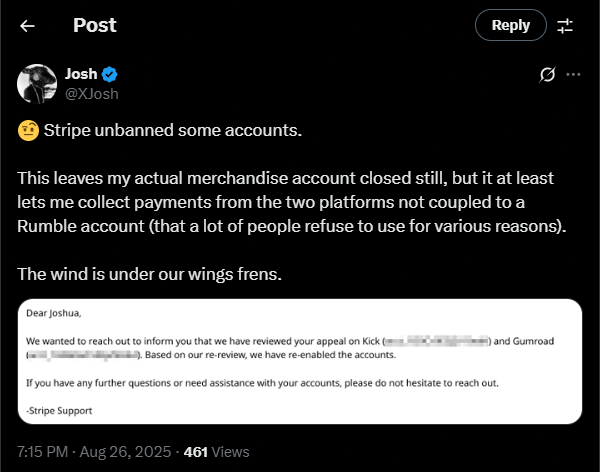Click the raised-eyebrow emoji in the post
Viewport: 600px width, 472px height.
[27, 131]
